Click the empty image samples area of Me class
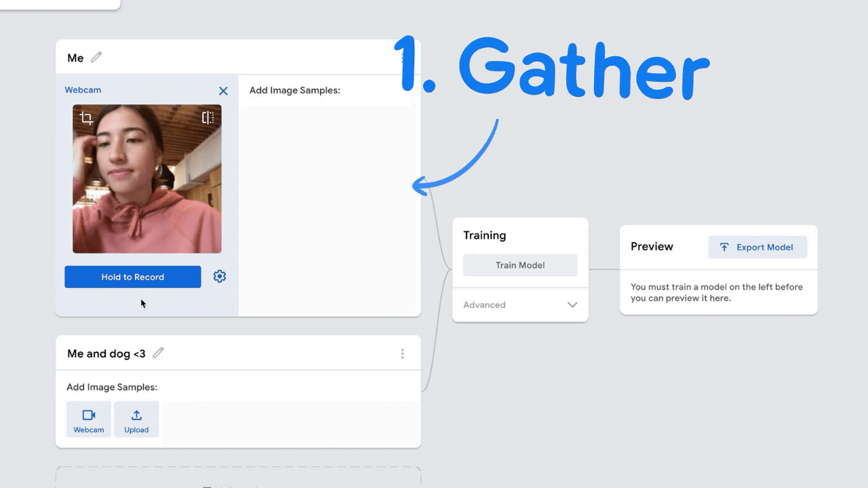 [x=329, y=210]
